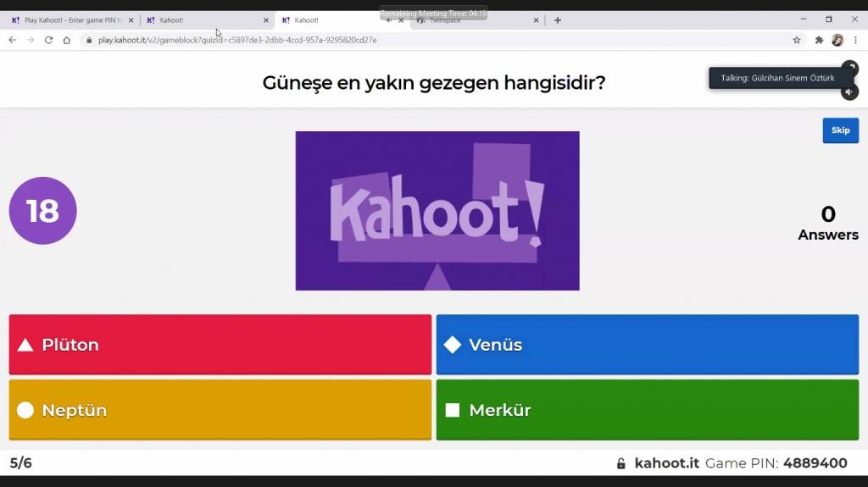
Task: Click the purple countdown timer circle
Action: coord(42,211)
